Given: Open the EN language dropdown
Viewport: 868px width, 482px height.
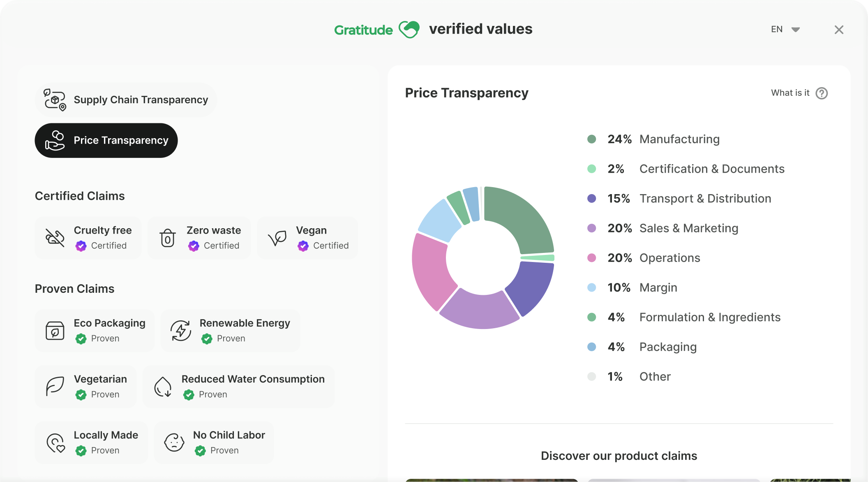Looking at the screenshot, I should click(777, 30).
